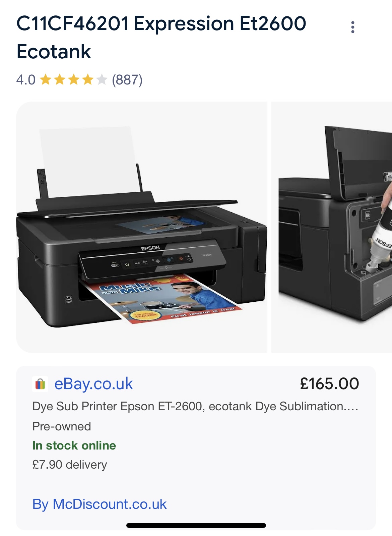Tap the Pre-owned condition label
Image resolution: width=392 pixels, height=536 pixels.
(62, 426)
